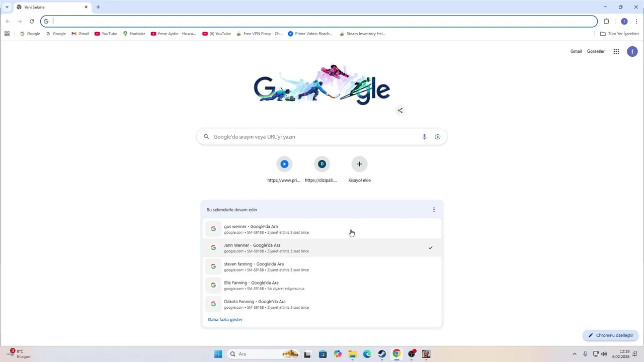Expand the list with Daha fazla göster

pos(225,320)
